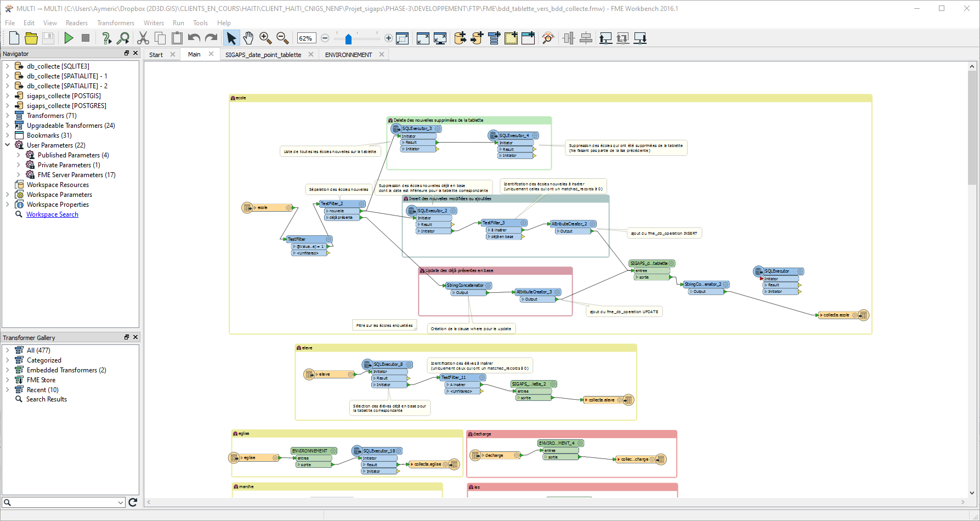Image resolution: width=980 pixels, height=521 pixels.
Task: Collapse User Parameters (22) node
Action: click(8, 145)
